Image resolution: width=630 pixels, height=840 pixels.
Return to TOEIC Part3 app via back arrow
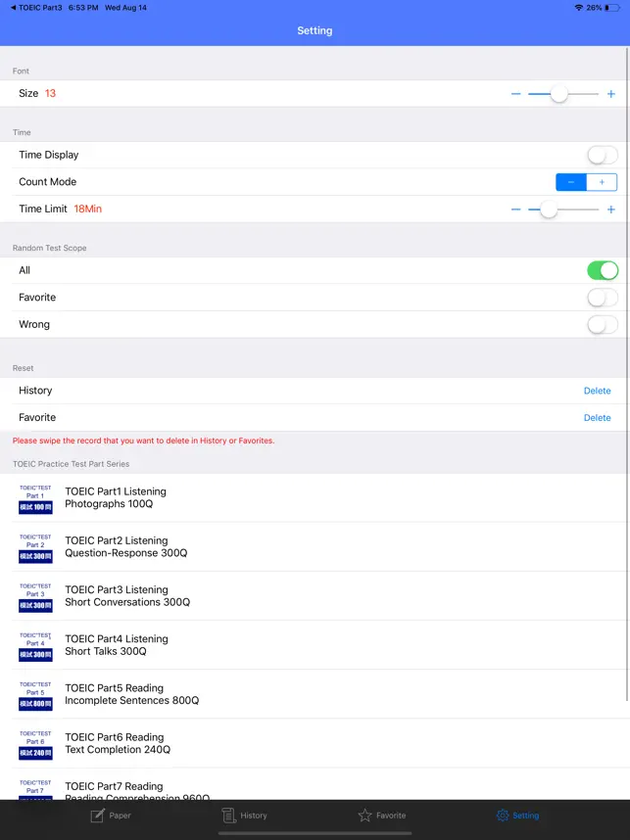point(36,8)
